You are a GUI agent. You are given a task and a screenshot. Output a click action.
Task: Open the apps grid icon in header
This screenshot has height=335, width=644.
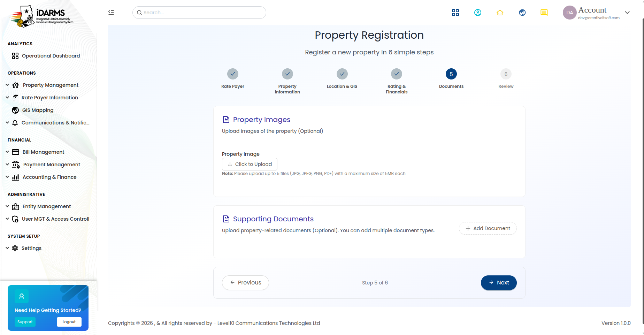coord(455,13)
